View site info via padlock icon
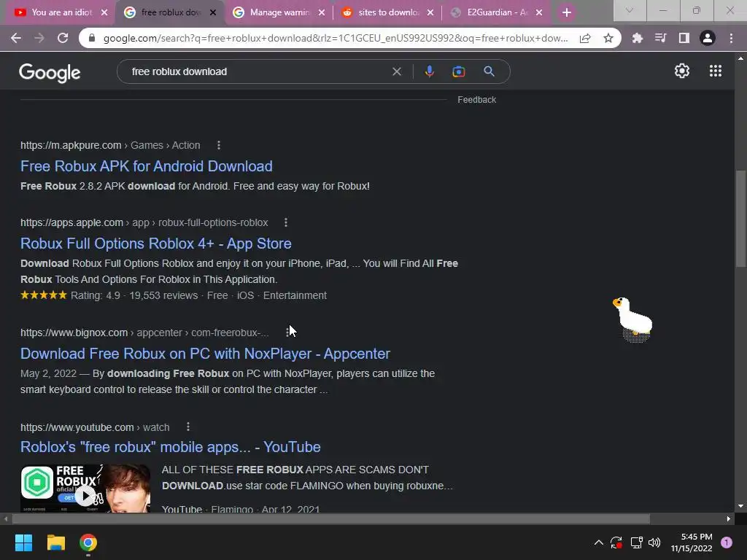 tap(93, 38)
